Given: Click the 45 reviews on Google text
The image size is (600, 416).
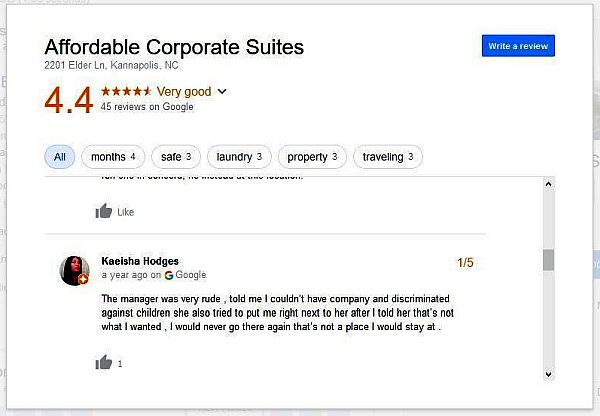Looking at the screenshot, I should tap(147, 108).
